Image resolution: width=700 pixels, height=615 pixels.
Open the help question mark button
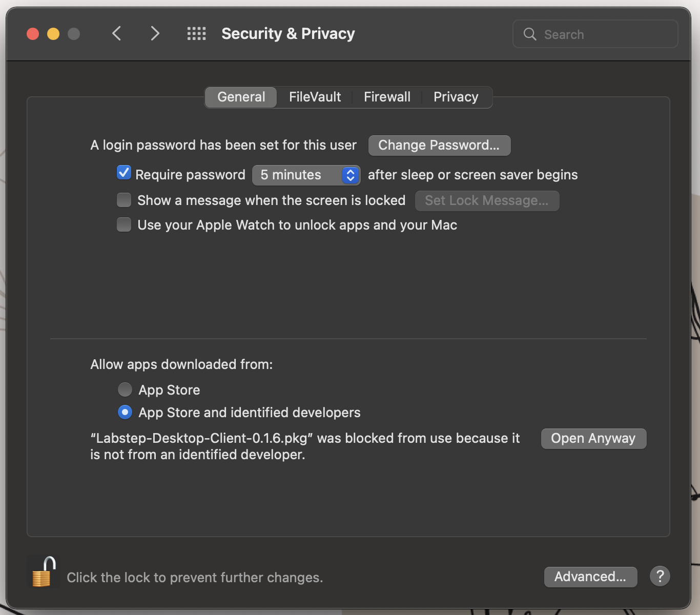click(x=660, y=577)
